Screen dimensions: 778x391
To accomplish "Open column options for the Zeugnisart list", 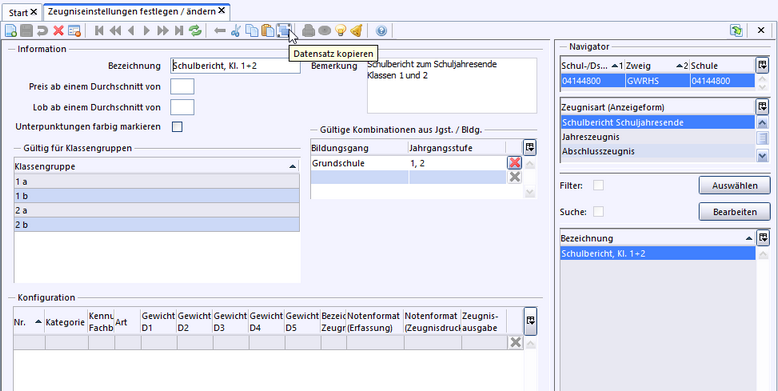I will pos(762,107).
